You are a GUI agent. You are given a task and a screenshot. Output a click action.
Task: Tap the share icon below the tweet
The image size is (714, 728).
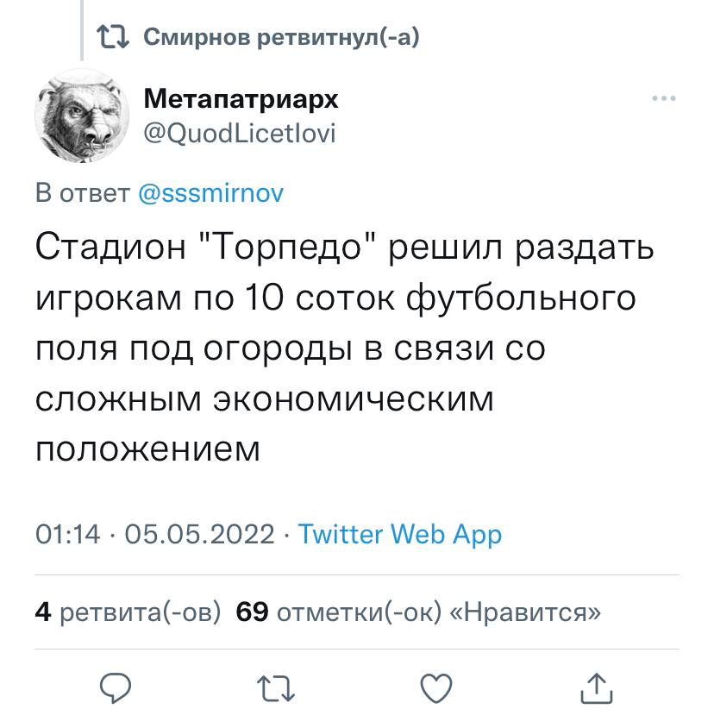pyautogui.click(x=596, y=687)
